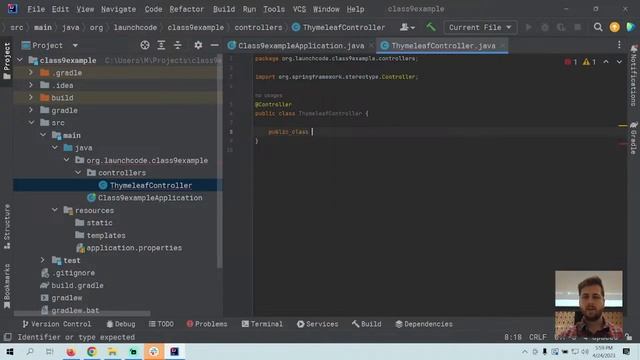Select Class9exampleApplication in project tree
640x360 pixels.
tap(150, 198)
